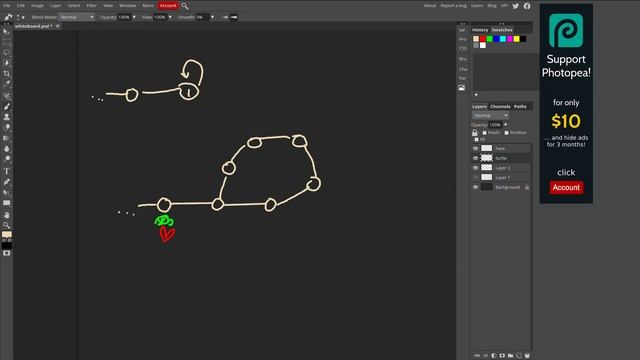Open the Learn link

coord(477,6)
